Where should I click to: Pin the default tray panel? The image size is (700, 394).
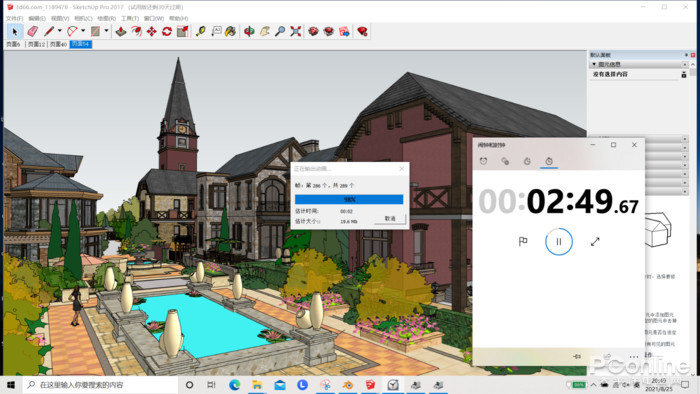686,55
